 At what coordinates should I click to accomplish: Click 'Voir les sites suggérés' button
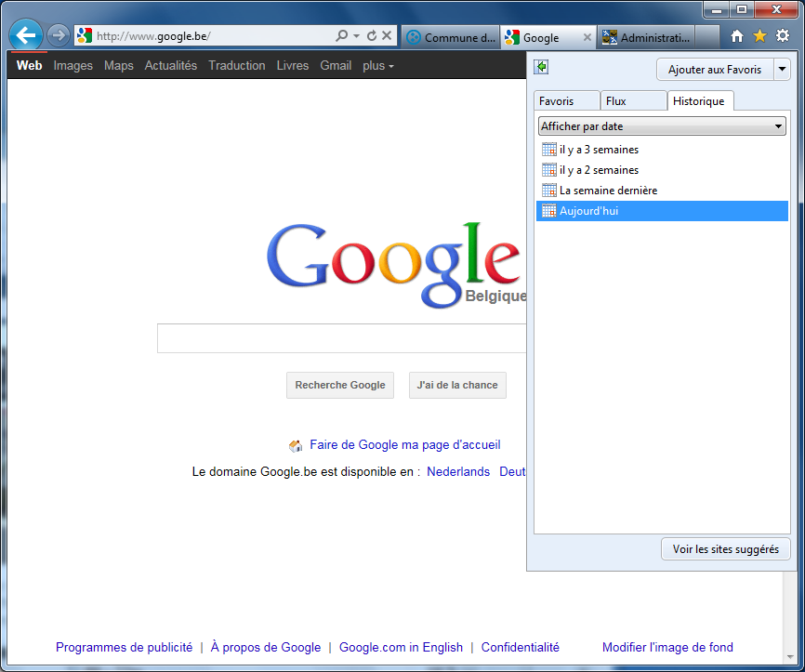(x=725, y=549)
